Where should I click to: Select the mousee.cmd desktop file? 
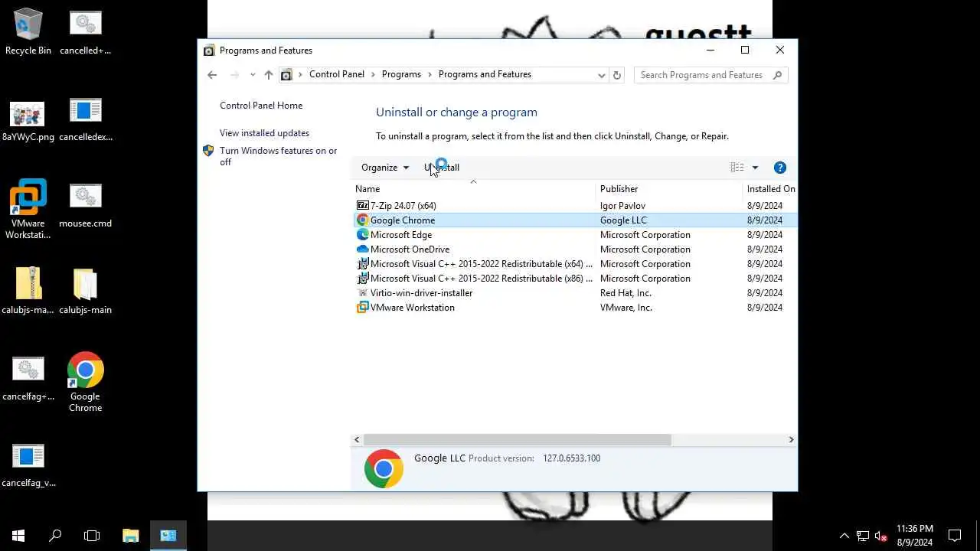click(x=85, y=204)
